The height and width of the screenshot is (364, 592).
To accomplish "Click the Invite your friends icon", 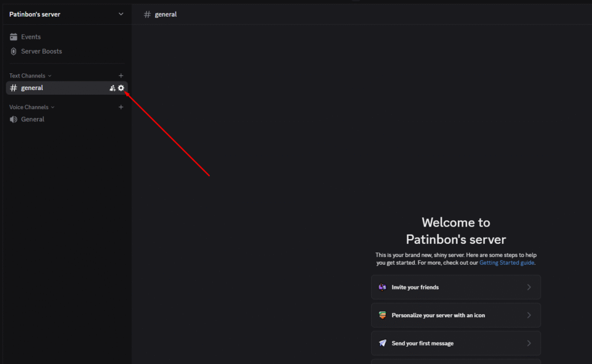I will (x=383, y=287).
